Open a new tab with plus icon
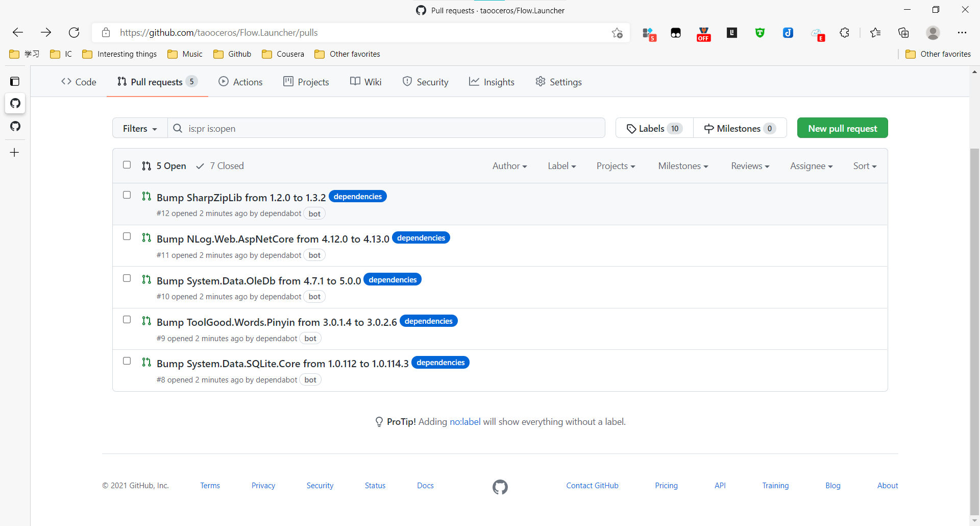Viewport: 980px width, 526px height. [x=15, y=152]
